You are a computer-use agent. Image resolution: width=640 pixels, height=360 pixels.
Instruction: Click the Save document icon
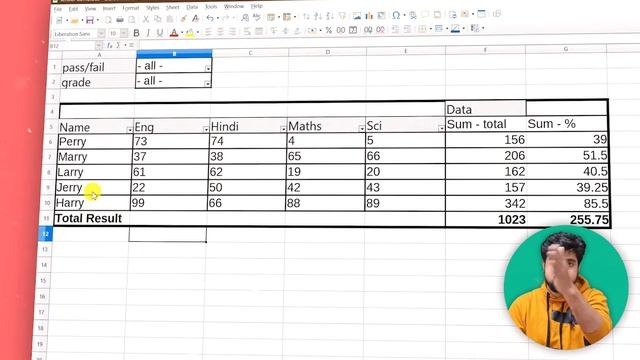click(x=90, y=20)
